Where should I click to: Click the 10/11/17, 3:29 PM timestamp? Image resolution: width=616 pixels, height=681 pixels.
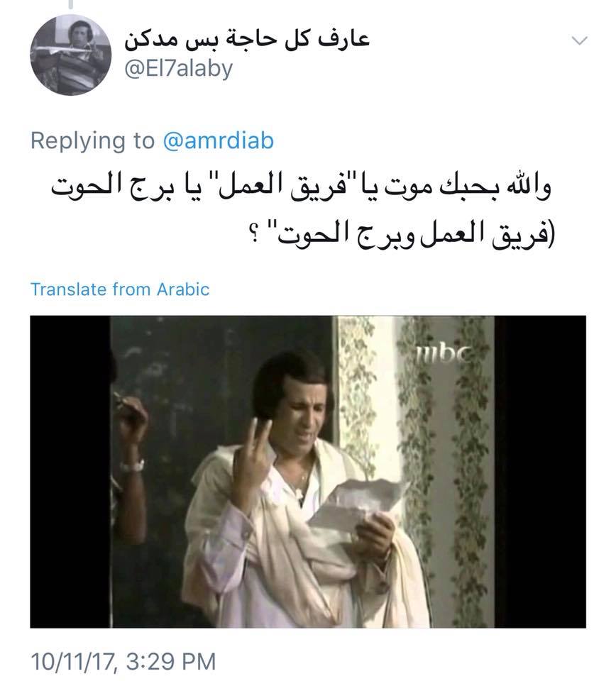click(x=123, y=661)
